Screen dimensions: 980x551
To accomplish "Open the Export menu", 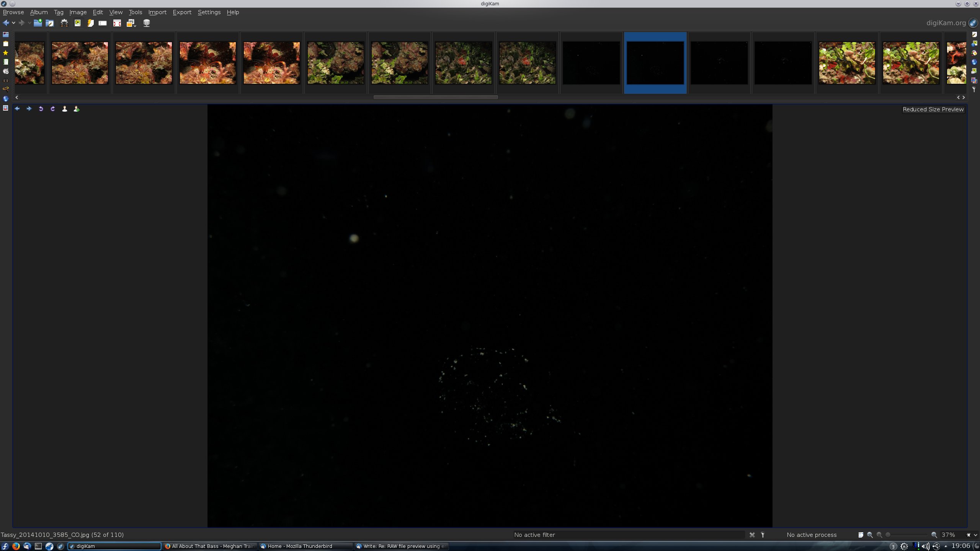I will (x=182, y=12).
